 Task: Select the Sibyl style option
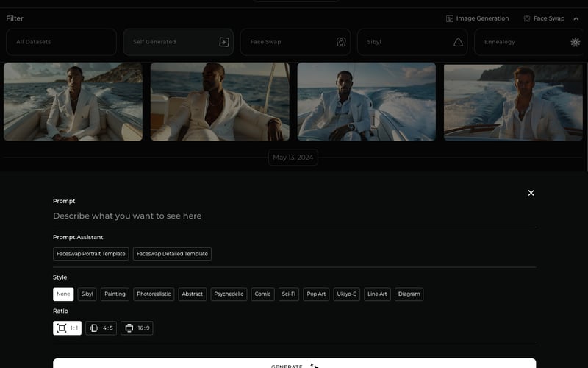[x=87, y=294]
